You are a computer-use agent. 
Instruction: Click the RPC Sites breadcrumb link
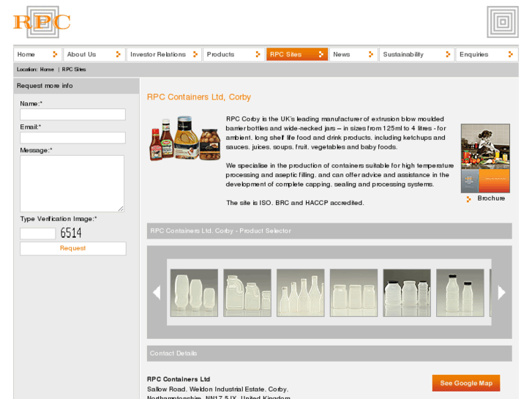(74, 70)
